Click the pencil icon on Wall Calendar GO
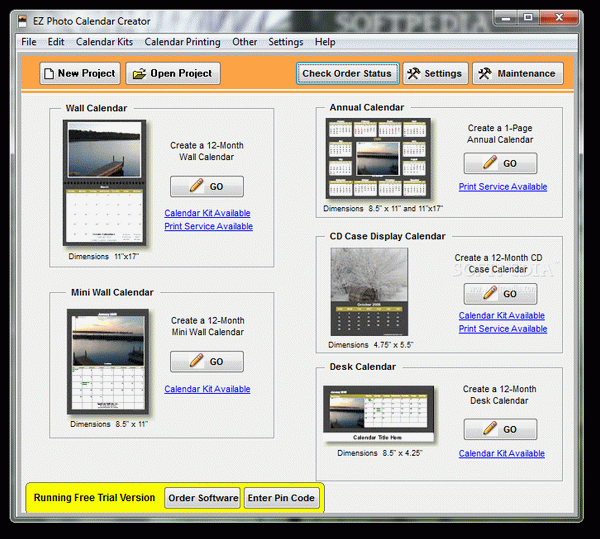600x539 pixels. click(x=197, y=186)
